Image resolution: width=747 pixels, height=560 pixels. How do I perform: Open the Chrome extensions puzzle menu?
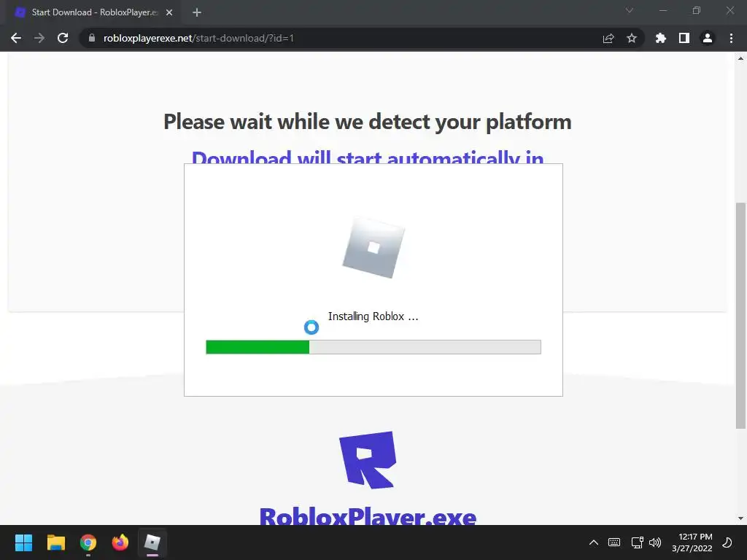(x=661, y=38)
